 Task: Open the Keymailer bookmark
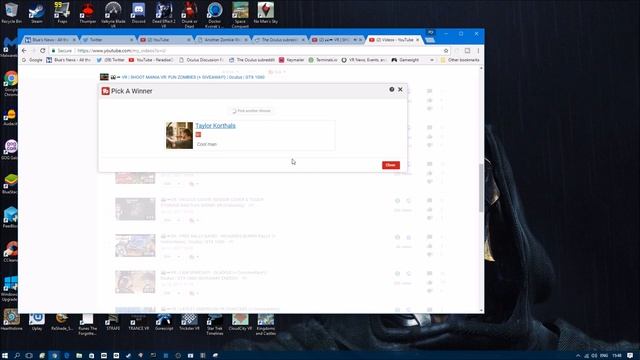[291, 60]
